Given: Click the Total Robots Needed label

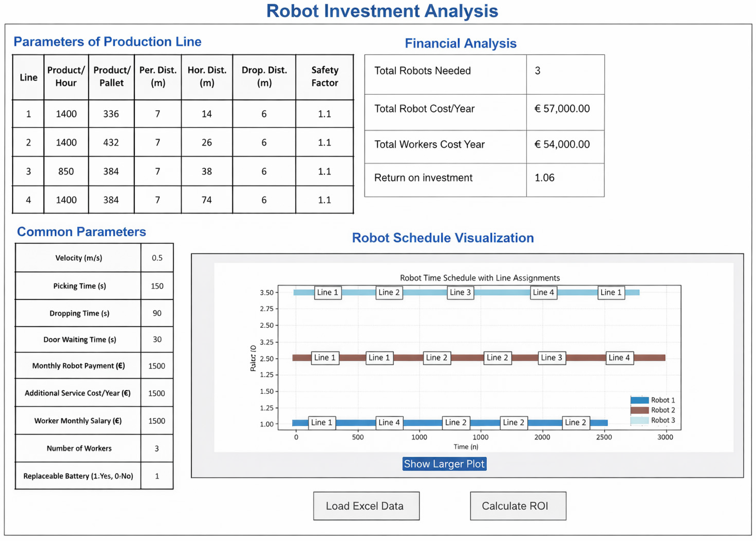Looking at the screenshot, I should coord(422,71).
